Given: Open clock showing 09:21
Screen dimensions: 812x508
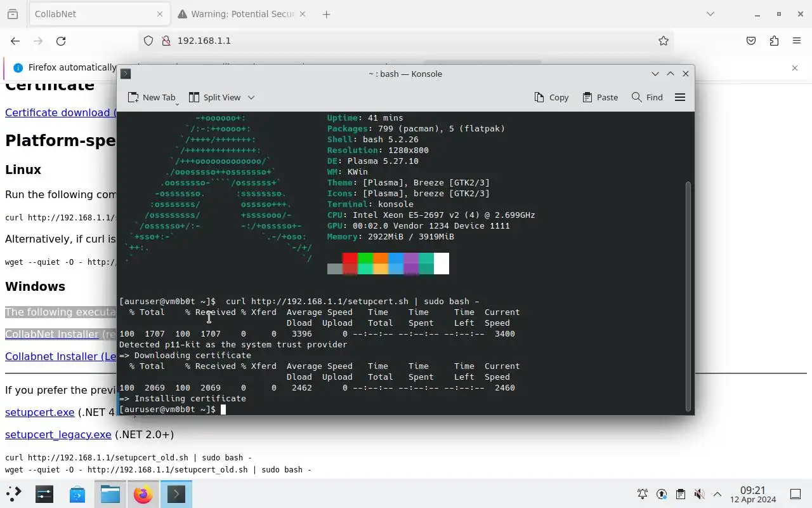Looking at the screenshot, I should (x=754, y=494).
